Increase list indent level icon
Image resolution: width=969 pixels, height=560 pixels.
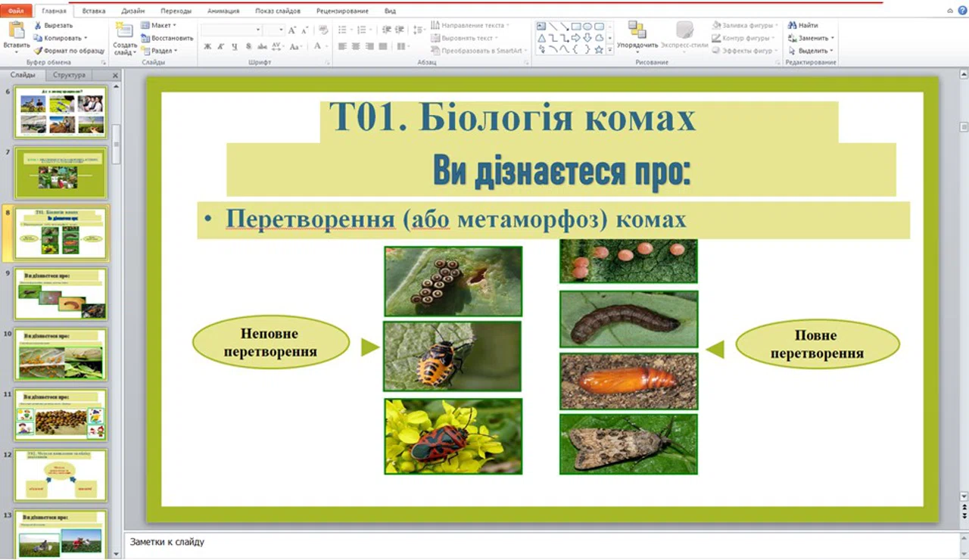click(399, 30)
